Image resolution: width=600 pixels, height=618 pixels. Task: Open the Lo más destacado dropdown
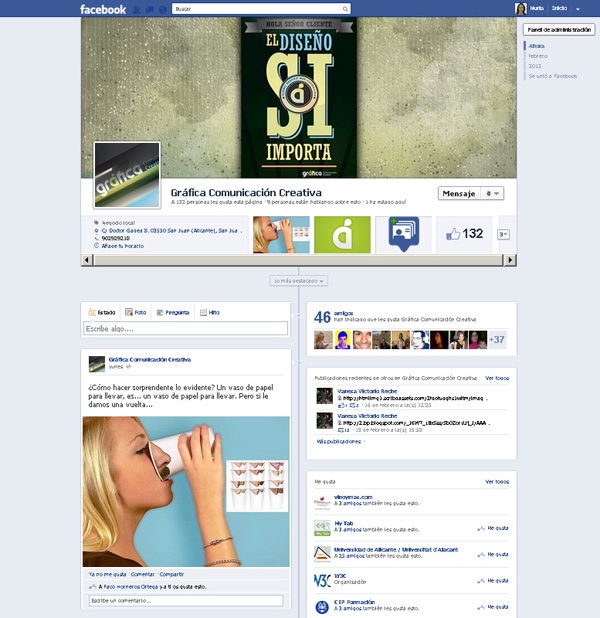click(x=298, y=281)
